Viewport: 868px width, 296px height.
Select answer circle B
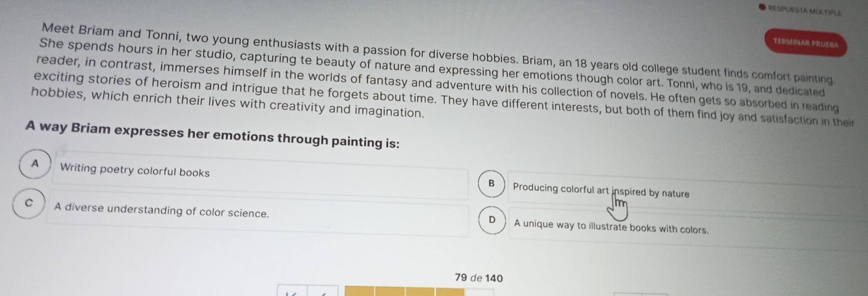[492, 184]
